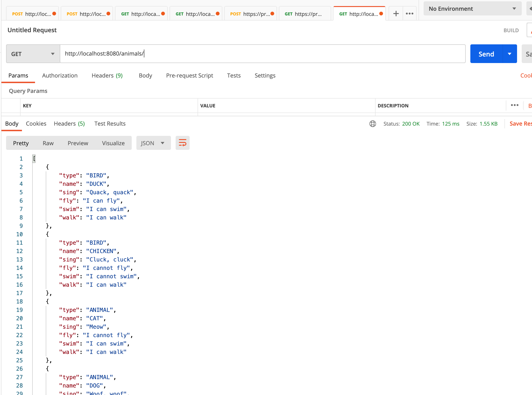Open the Test Results tab
This screenshot has width=532, height=395.
click(x=110, y=124)
